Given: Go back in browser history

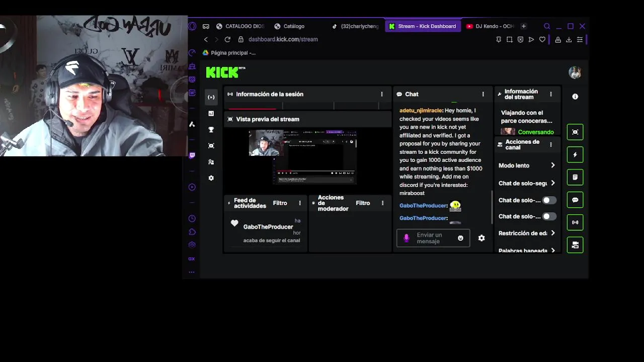Looking at the screenshot, I should [x=206, y=39].
